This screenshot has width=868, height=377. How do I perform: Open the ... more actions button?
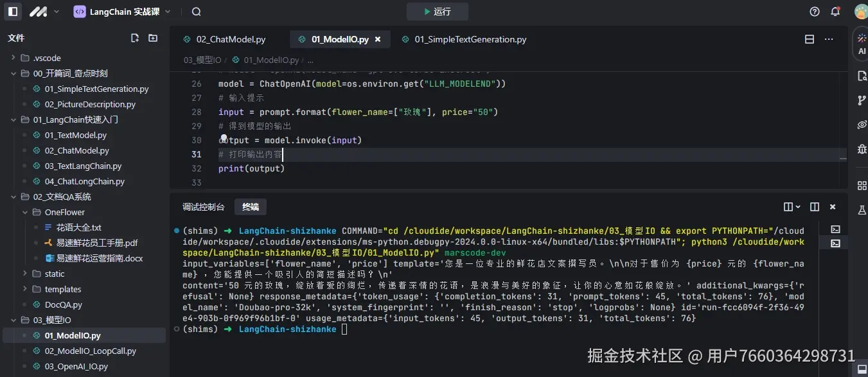click(828, 39)
